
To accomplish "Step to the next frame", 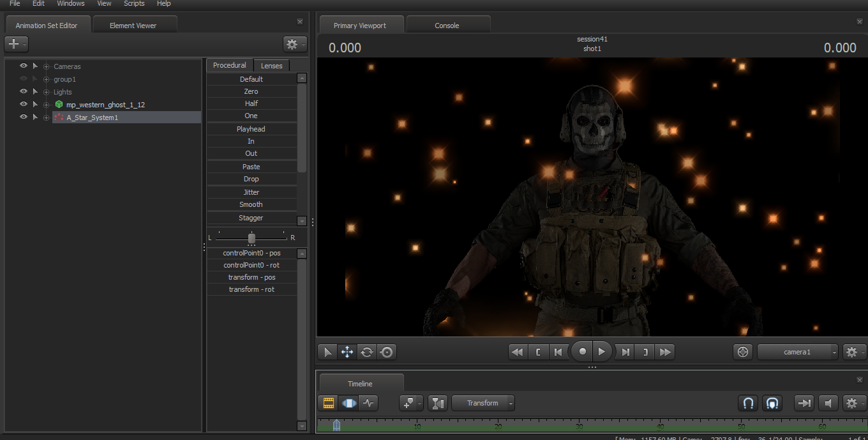I will coord(625,352).
